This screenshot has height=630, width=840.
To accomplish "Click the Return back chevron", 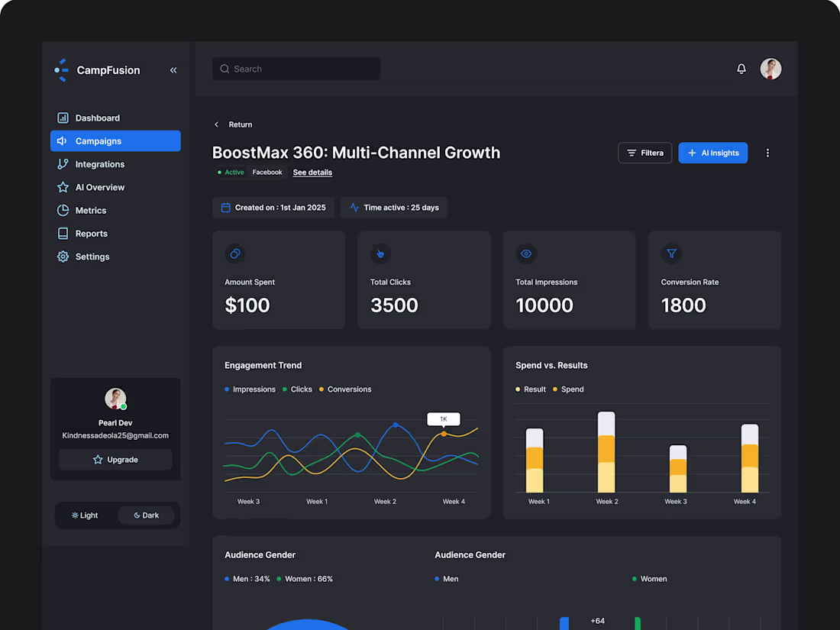I will tap(216, 124).
